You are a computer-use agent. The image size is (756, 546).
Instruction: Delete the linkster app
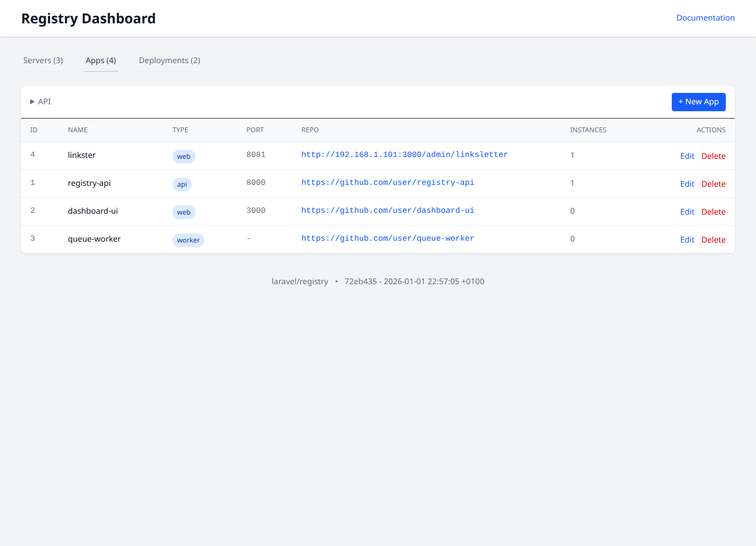click(713, 156)
